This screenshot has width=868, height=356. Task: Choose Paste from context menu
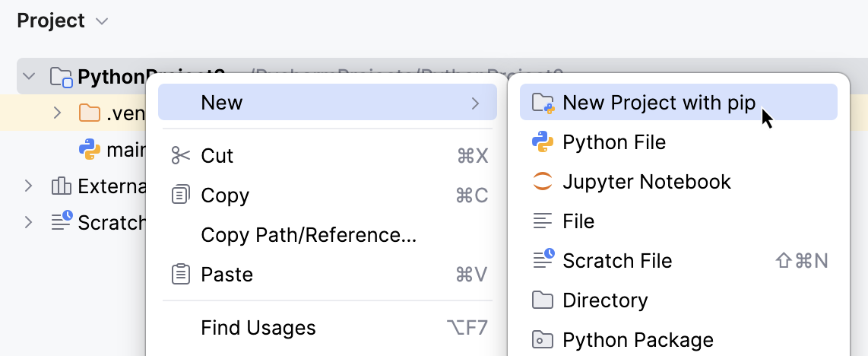tap(328, 275)
